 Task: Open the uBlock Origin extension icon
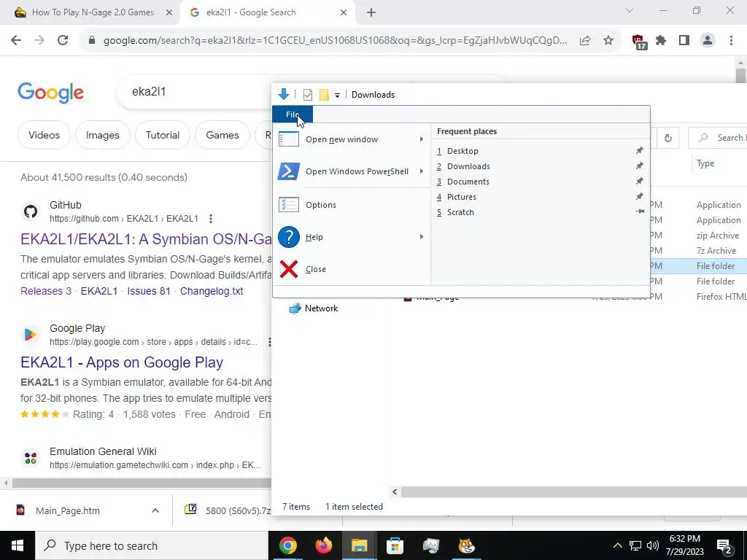pos(639,42)
